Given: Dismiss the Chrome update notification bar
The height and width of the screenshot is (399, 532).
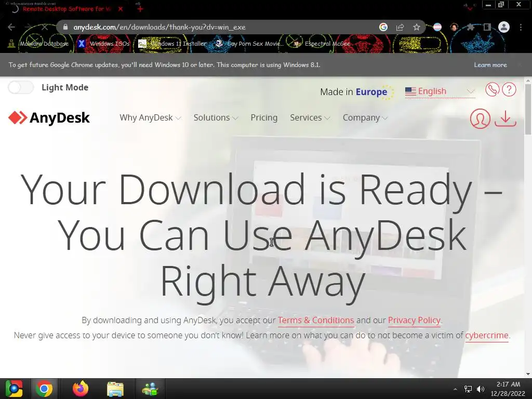Looking at the screenshot, I should [519, 64].
